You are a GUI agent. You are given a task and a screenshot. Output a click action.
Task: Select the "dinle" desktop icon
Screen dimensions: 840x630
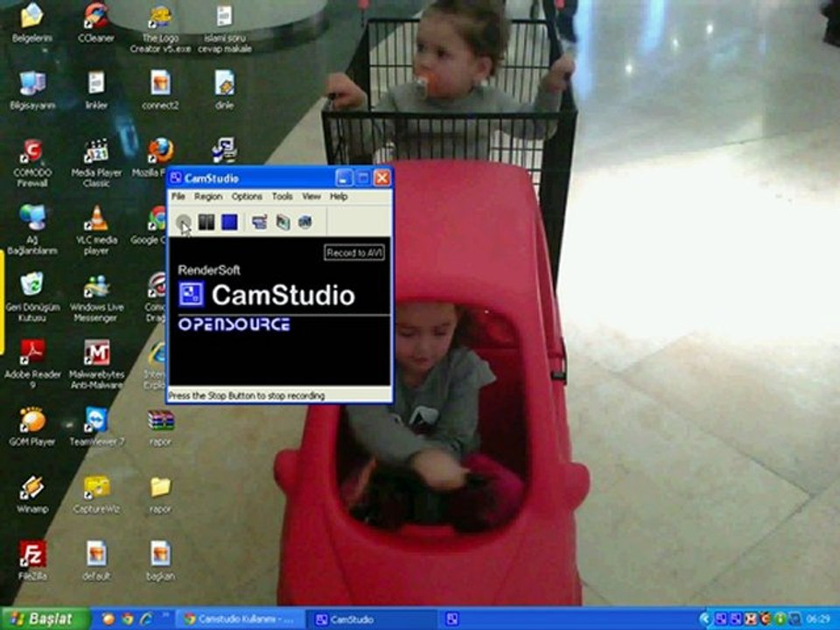[x=225, y=90]
